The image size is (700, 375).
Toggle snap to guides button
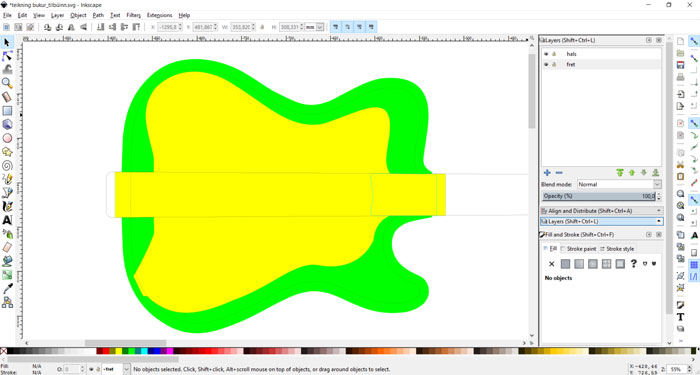point(694,277)
